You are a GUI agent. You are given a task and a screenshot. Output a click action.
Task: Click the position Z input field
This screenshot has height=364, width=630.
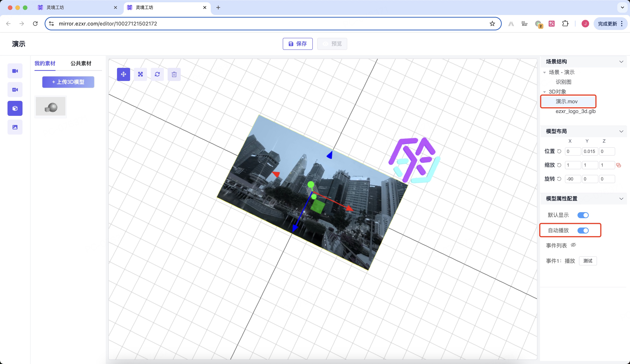(607, 151)
